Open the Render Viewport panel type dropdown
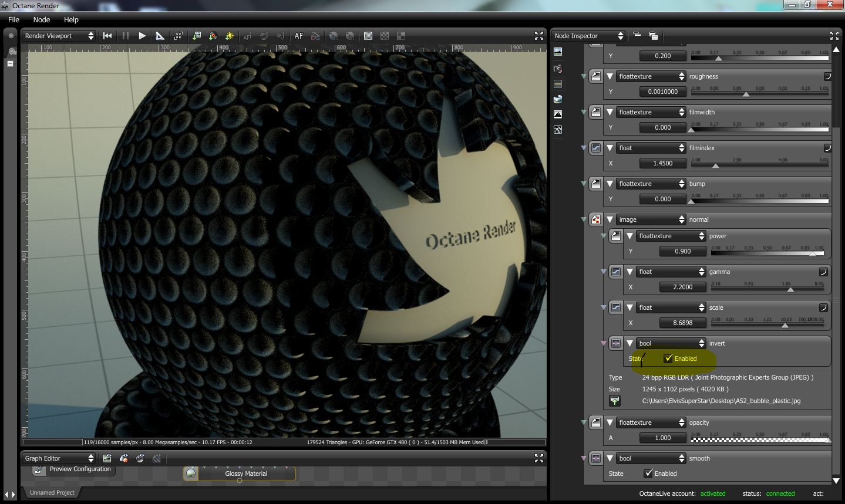 click(x=59, y=36)
